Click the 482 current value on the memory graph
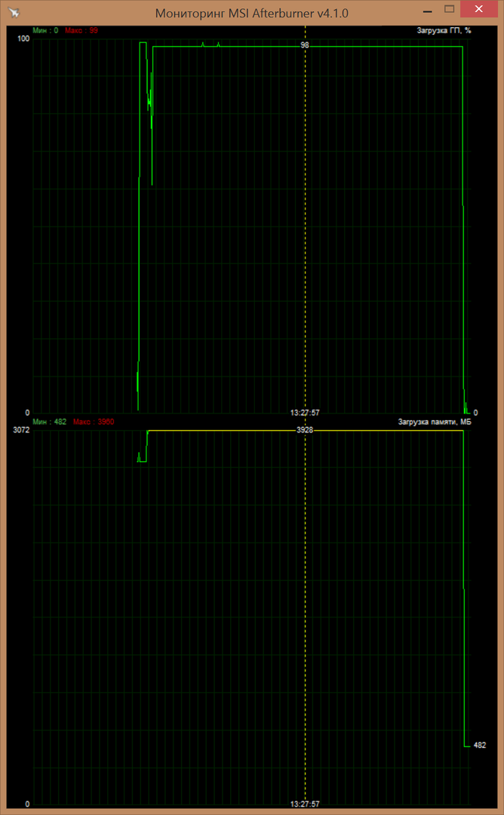Viewport: 504px width, 815px height. (x=479, y=746)
